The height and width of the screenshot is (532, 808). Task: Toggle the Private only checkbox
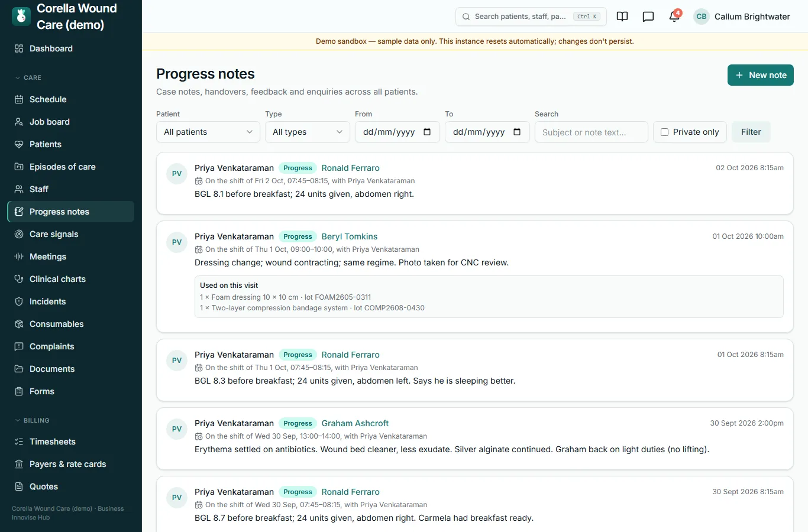664,132
